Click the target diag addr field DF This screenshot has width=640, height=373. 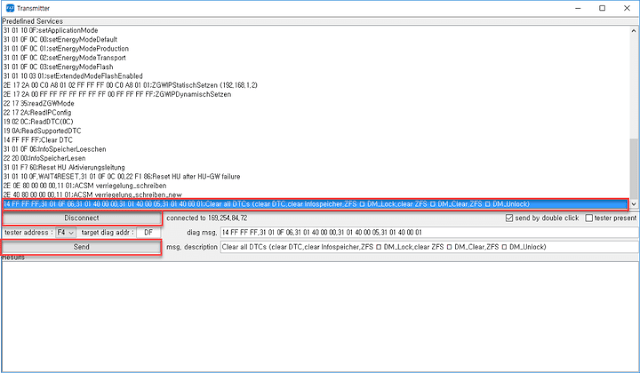tap(148, 233)
